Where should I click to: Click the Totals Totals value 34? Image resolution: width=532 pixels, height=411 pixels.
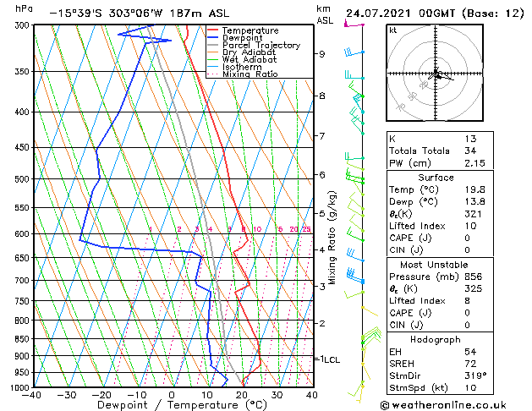[470, 151]
